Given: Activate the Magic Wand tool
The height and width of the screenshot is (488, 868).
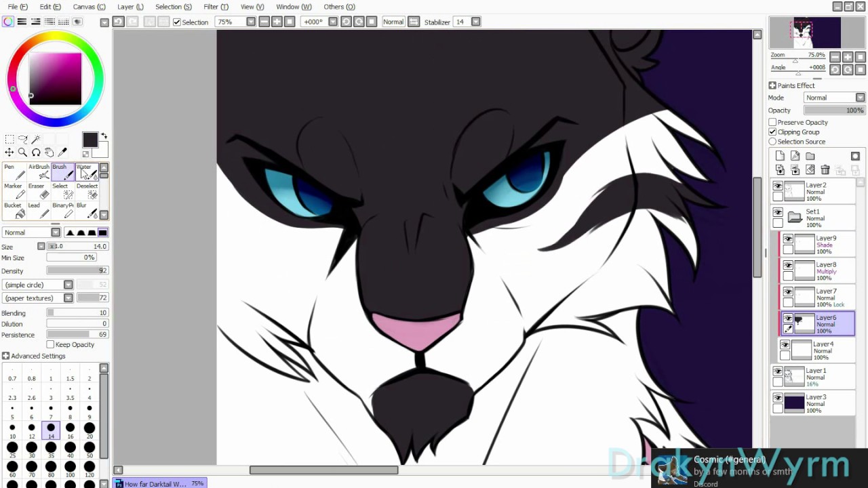Looking at the screenshot, I should [x=36, y=140].
